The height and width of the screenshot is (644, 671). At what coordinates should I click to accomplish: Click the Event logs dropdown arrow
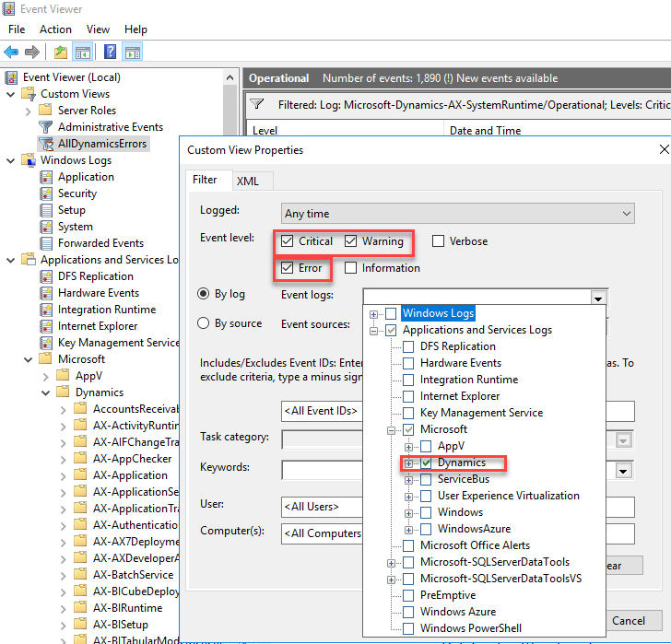click(598, 298)
